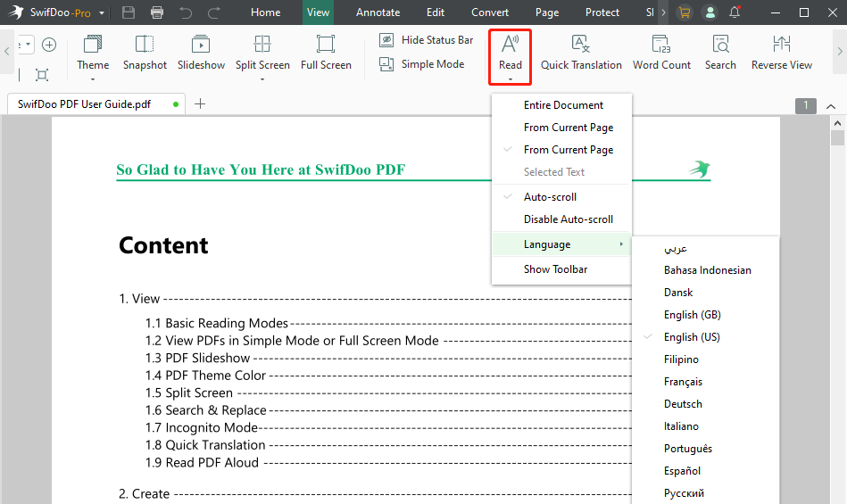Select the Snapshot tool
Viewport: 847px width, 504px height.
pyautogui.click(x=145, y=54)
